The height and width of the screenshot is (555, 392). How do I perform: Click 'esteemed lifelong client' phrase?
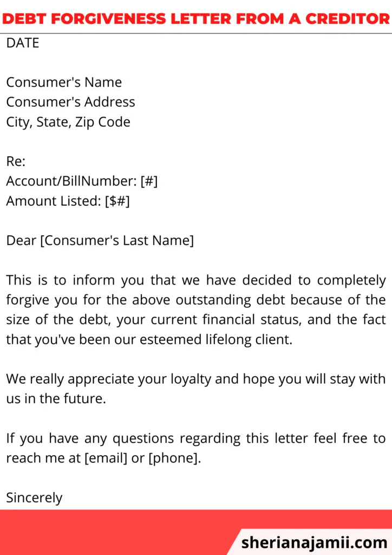pyautogui.click(x=216, y=339)
